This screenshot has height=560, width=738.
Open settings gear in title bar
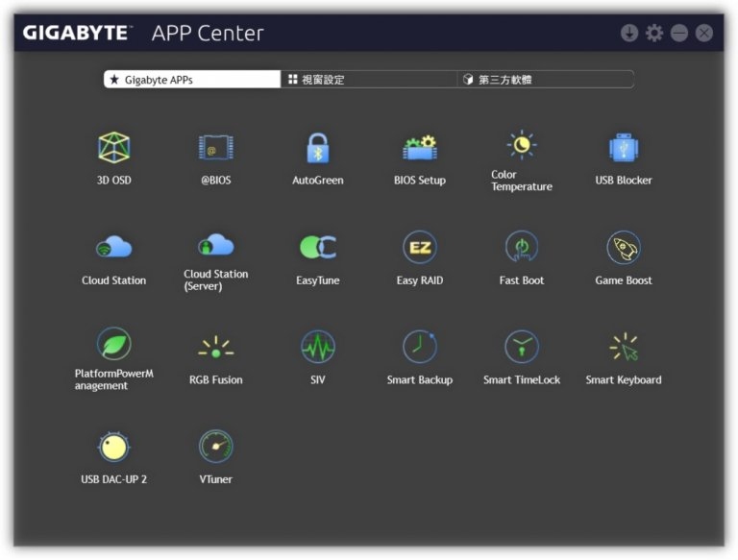pos(654,33)
